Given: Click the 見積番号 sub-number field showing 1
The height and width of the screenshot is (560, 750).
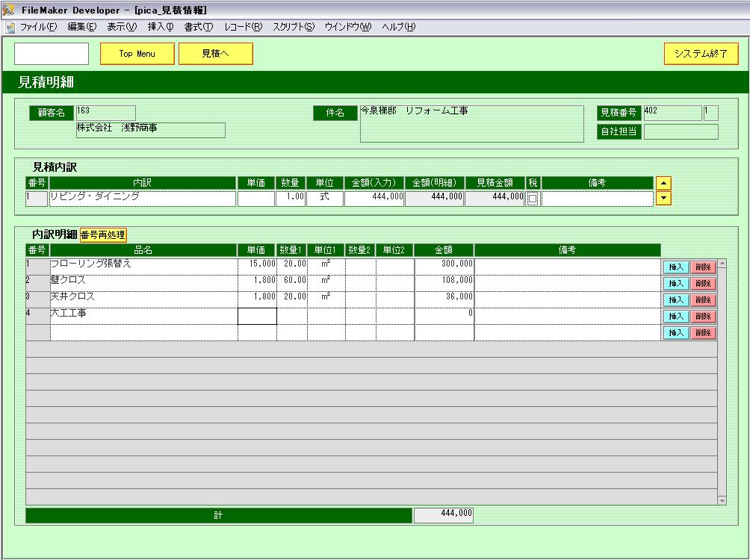Looking at the screenshot, I should (710, 113).
